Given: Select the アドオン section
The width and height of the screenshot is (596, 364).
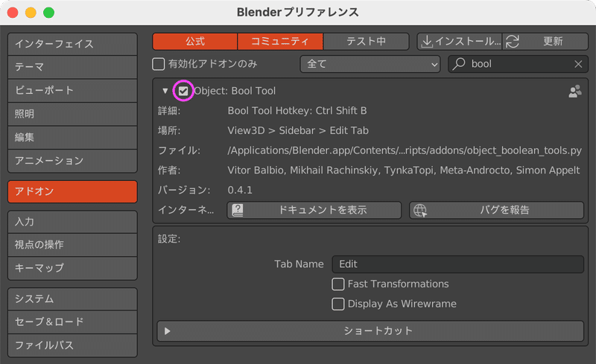Looking at the screenshot, I should tap(72, 191).
